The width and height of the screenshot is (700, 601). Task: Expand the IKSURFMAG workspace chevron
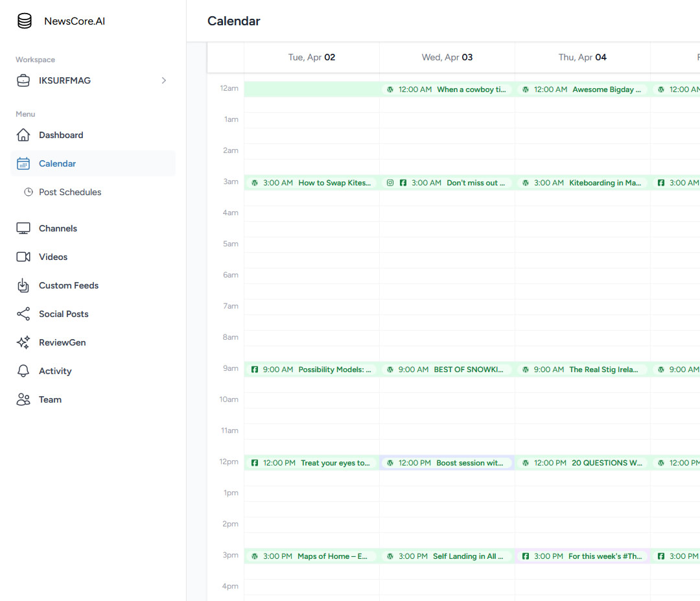(164, 80)
